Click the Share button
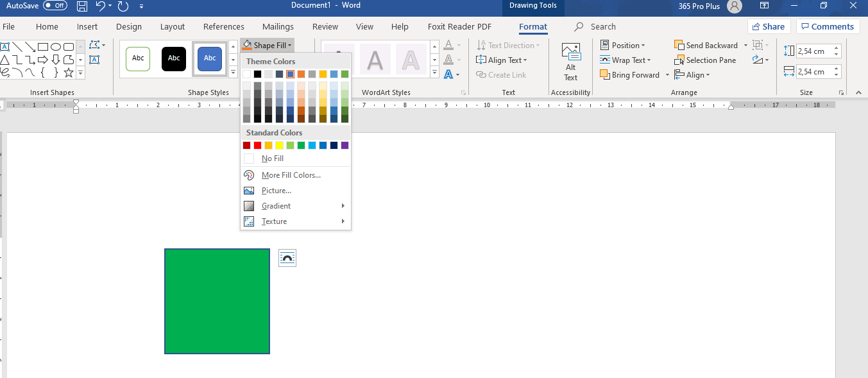This screenshot has height=378, width=868. 768,26
